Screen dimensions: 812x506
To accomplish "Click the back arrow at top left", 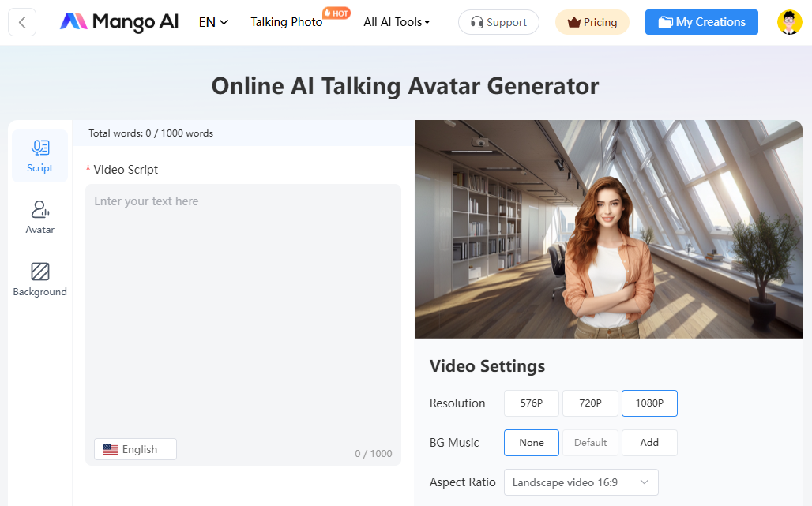I will coord(21,21).
